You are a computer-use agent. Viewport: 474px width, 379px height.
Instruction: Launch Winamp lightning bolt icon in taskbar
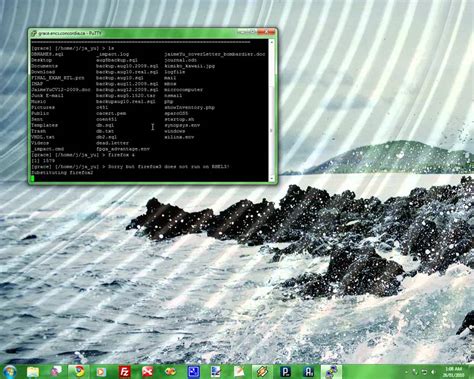click(x=262, y=372)
